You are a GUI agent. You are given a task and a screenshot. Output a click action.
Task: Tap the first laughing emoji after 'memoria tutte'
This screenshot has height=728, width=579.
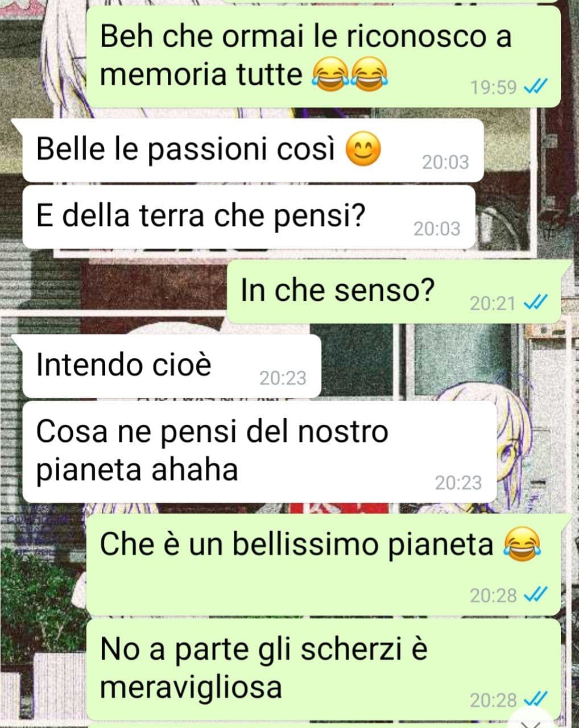pos(330,75)
